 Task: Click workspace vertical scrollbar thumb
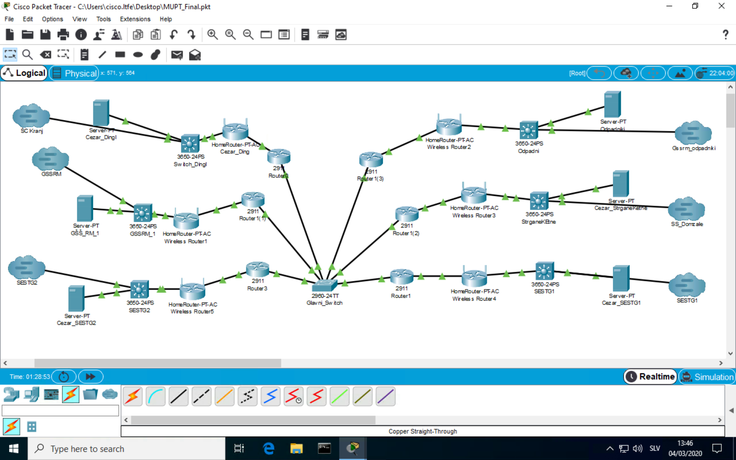click(731, 110)
